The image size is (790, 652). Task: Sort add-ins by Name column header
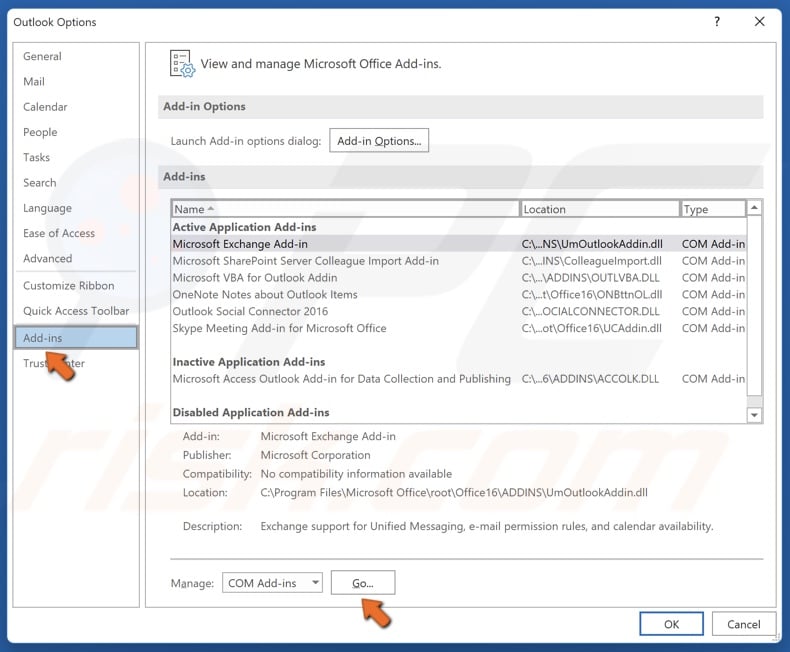click(x=345, y=209)
